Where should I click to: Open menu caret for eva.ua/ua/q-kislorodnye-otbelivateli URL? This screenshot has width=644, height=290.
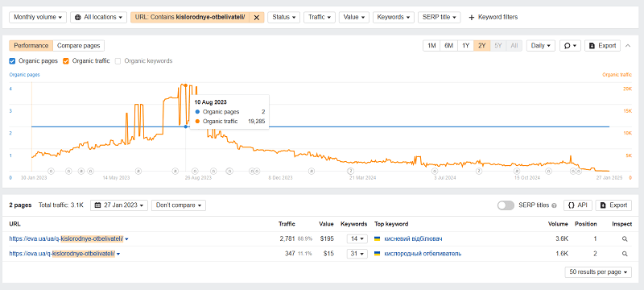(x=127, y=239)
